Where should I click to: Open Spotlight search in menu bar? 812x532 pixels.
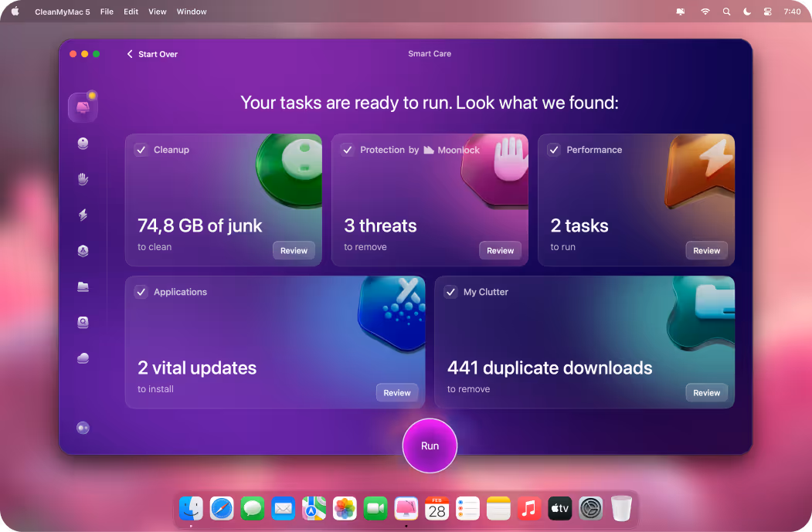pyautogui.click(x=726, y=12)
